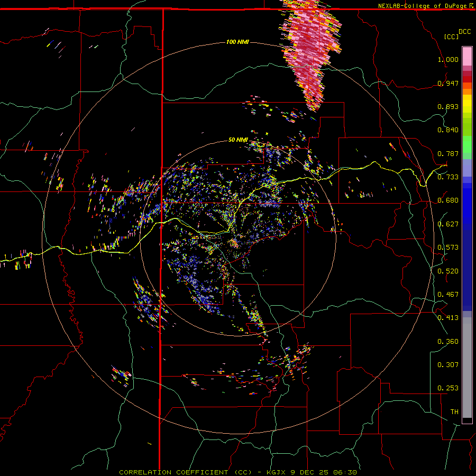Image resolution: width=476 pixels, height=476 pixels.
Task: Click the 0.840 color scale value
Action: pos(448,130)
